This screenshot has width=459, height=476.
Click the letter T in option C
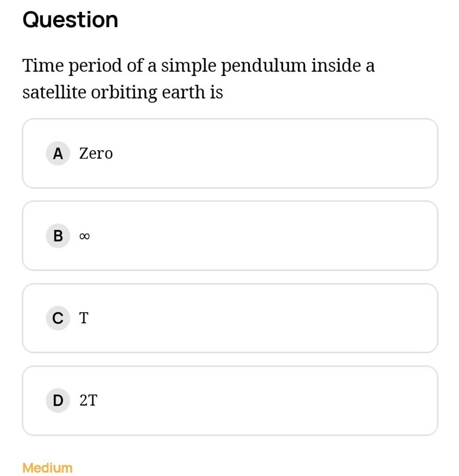pos(83,318)
